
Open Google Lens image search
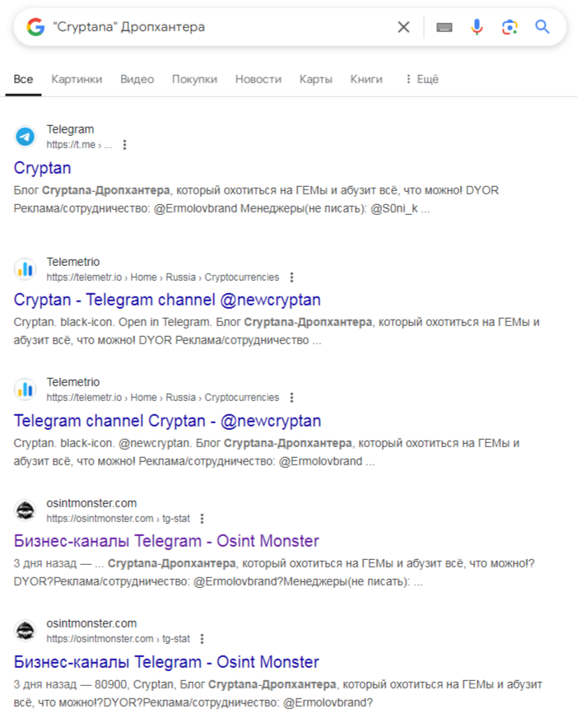(x=510, y=27)
